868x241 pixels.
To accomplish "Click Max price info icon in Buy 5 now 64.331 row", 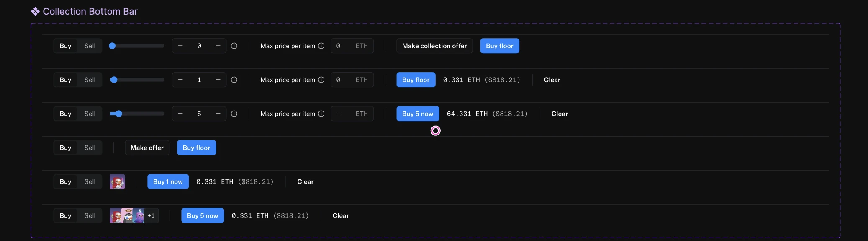I will coord(321,114).
